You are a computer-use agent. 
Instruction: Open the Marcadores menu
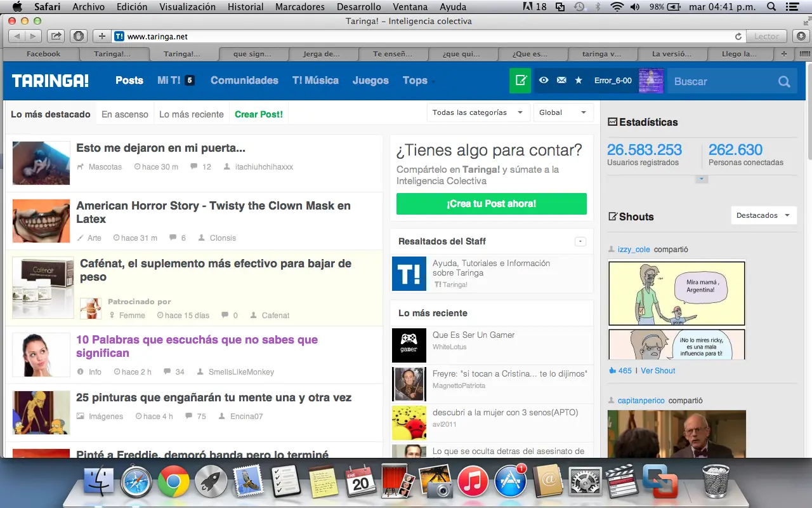(x=300, y=7)
